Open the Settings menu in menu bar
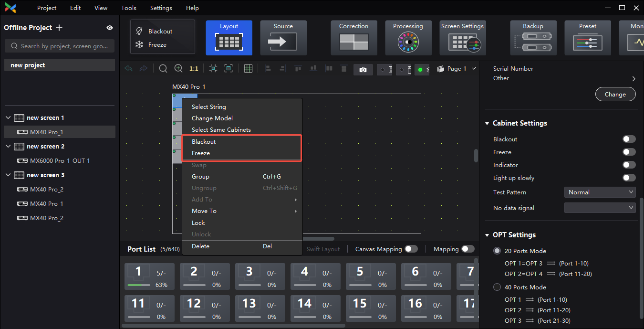 tap(161, 8)
